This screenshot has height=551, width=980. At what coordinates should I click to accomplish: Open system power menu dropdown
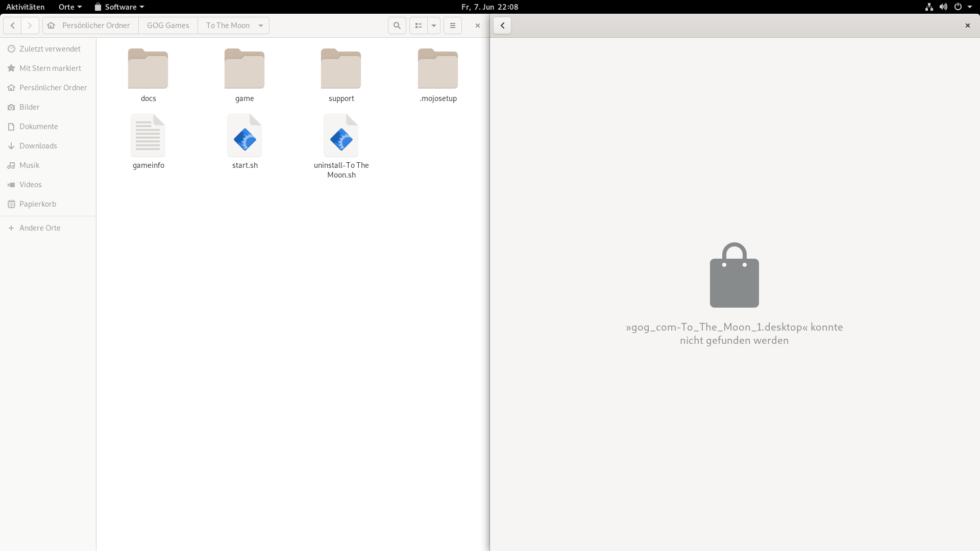[x=969, y=7]
